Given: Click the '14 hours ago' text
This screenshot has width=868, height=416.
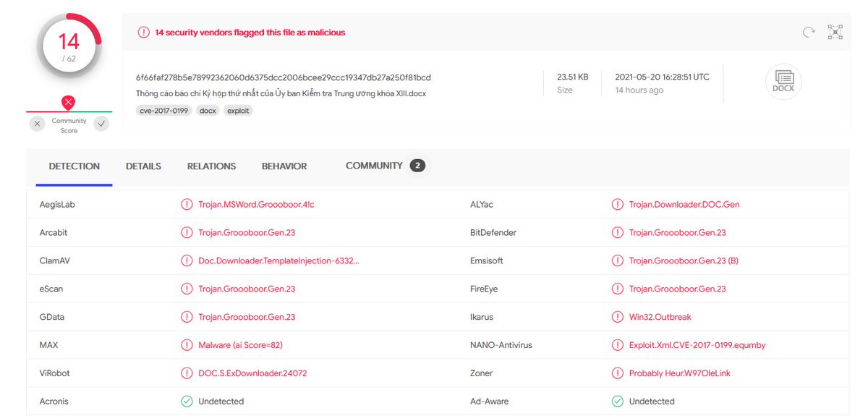Looking at the screenshot, I should coord(639,90).
